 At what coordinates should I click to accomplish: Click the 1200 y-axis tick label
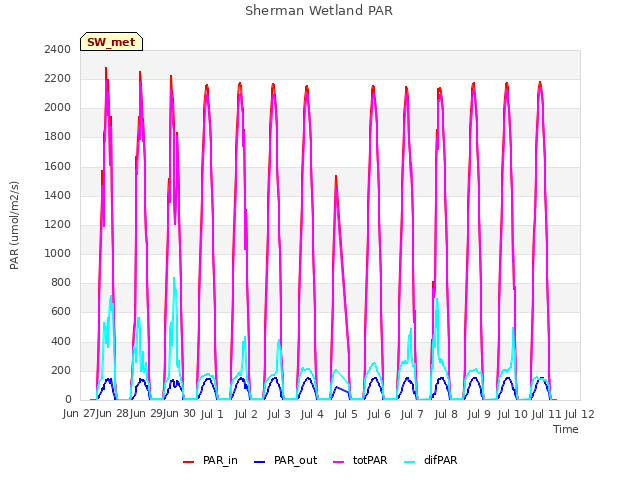(x=58, y=224)
